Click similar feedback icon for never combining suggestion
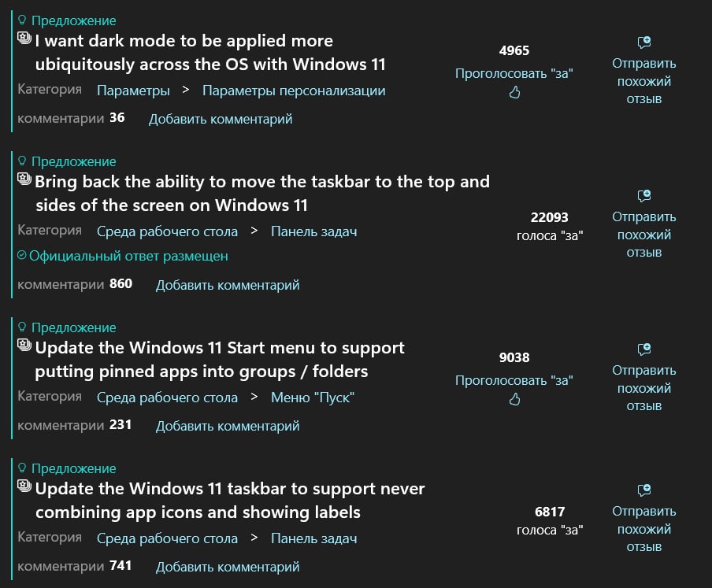The image size is (712, 588). tap(644, 490)
